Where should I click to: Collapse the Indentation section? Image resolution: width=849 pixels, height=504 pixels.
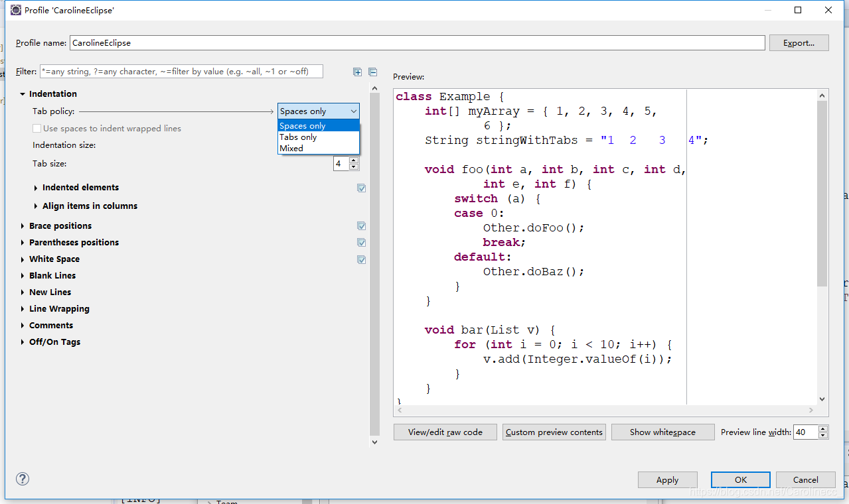click(23, 94)
